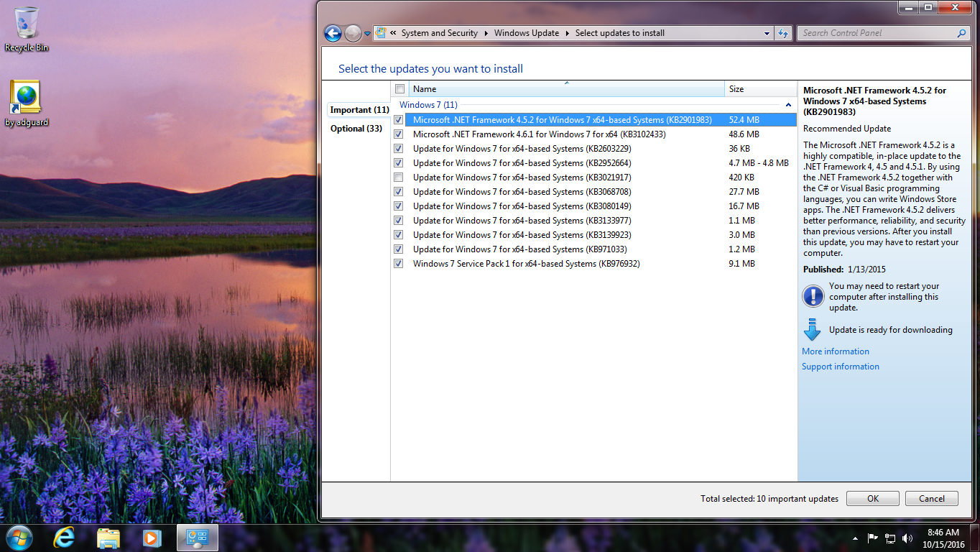Open Windows Explorer folder icon on taskbar

(x=108, y=538)
